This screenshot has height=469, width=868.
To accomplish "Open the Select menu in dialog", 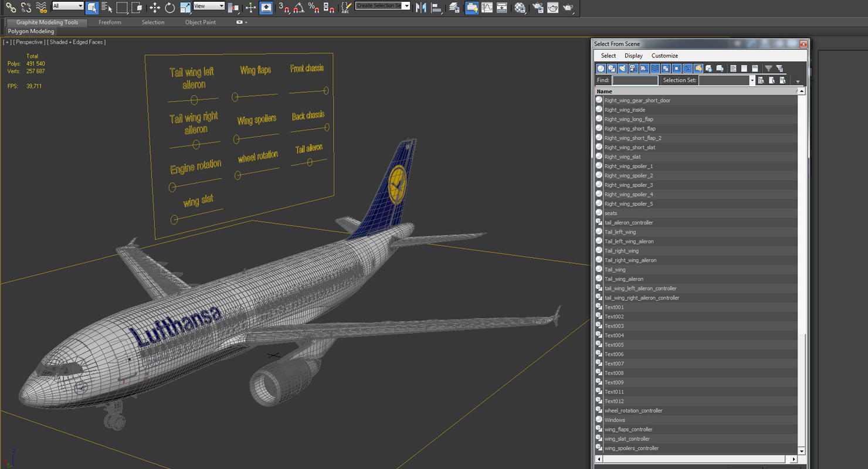I will pos(608,56).
